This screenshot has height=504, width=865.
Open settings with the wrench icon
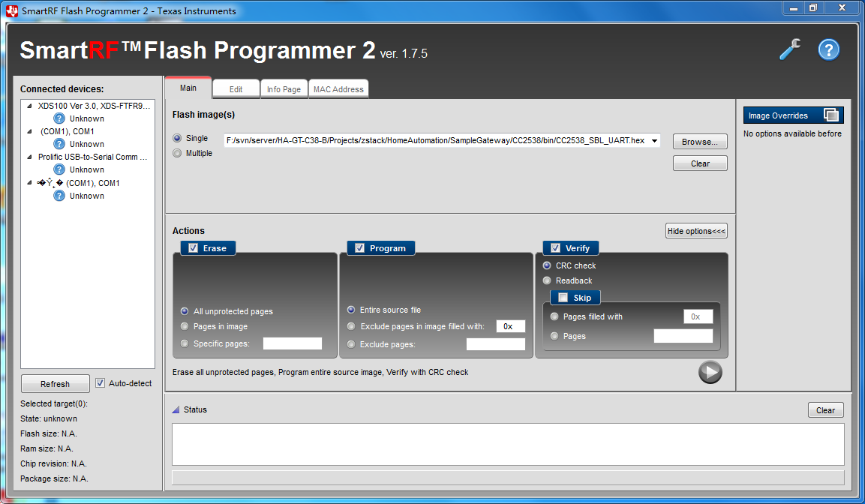[789, 49]
